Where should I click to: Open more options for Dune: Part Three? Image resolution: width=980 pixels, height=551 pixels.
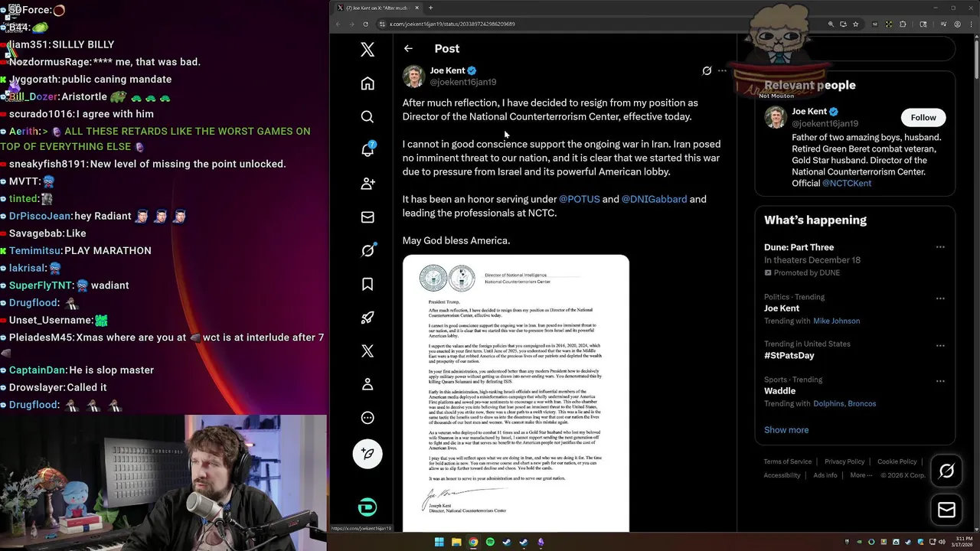[940, 247]
